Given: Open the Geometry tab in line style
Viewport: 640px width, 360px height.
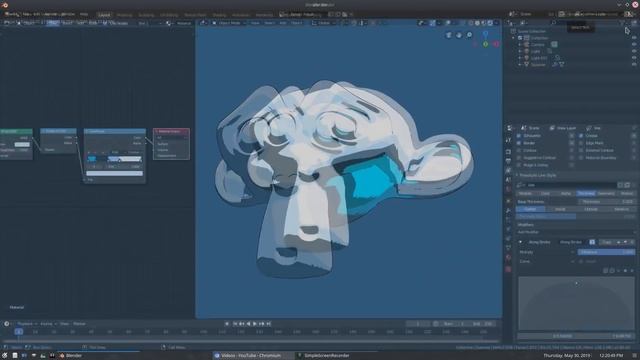Looking at the screenshot, I should (x=606, y=193).
